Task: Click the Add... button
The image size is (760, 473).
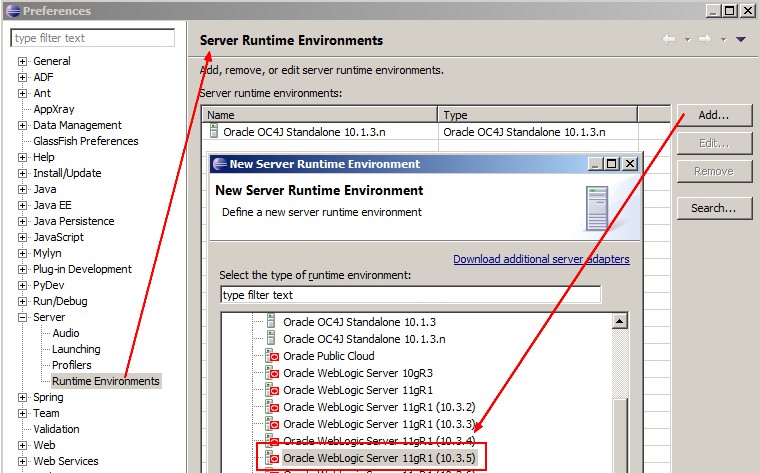Action: tap(714, 115)
